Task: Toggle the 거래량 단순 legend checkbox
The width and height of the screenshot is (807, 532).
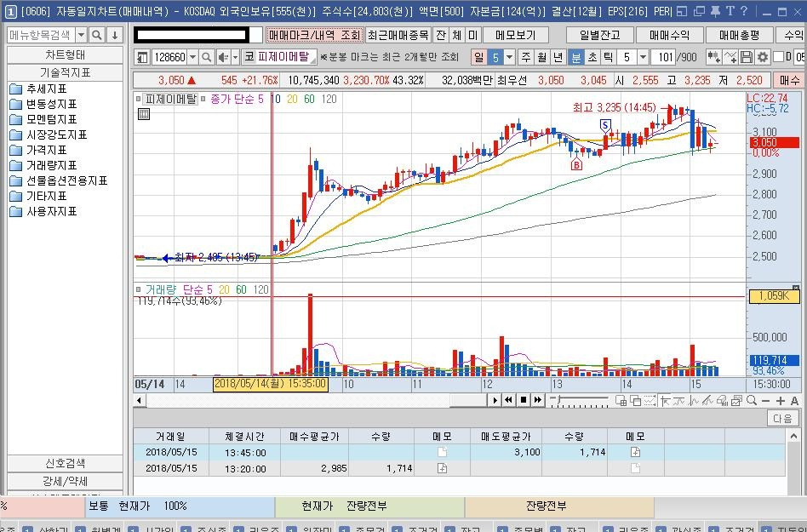Action: point(139,289)
